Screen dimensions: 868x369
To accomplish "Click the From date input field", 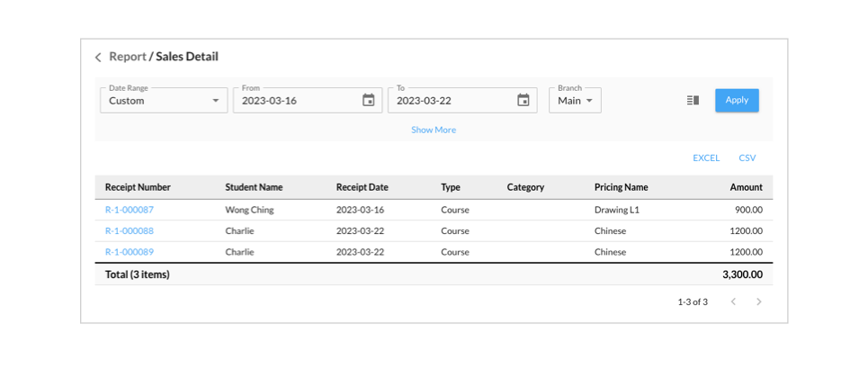I will tap(308, 100).
